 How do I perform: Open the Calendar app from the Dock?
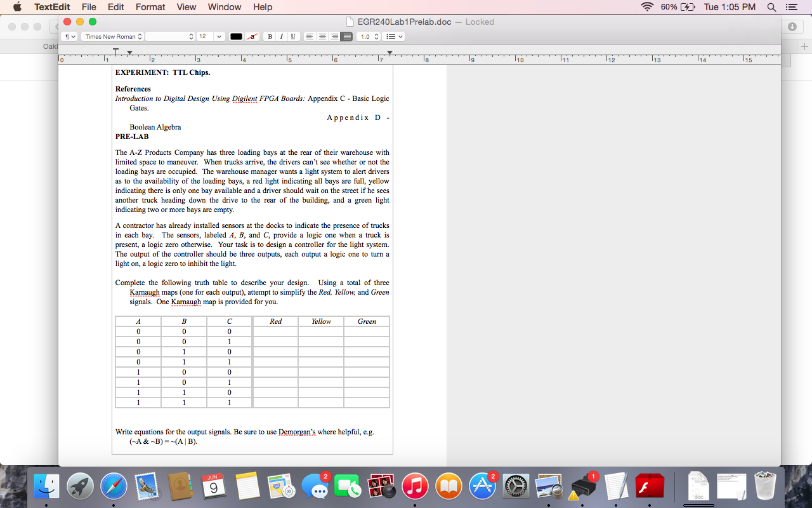tap(214, 486)
